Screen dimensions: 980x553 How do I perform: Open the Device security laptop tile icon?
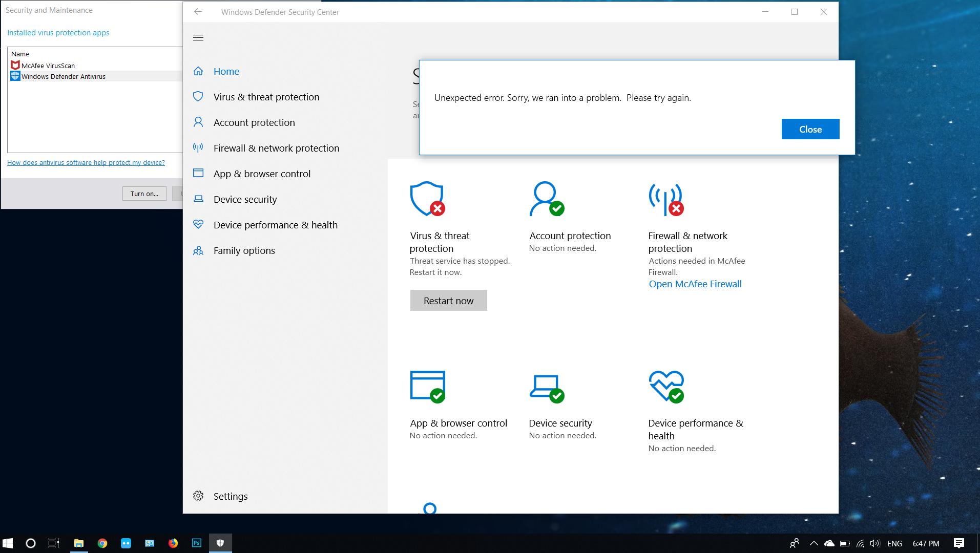click(546, 388)
